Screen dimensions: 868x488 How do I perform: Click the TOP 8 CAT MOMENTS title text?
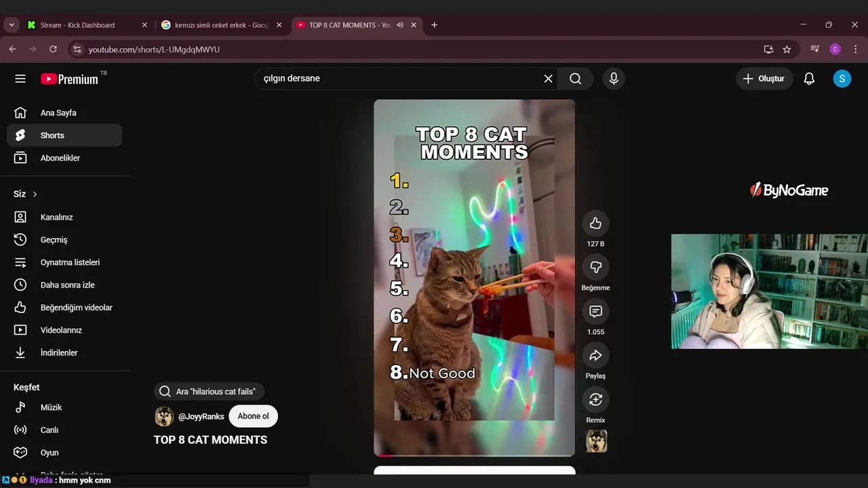click(210, 440)
